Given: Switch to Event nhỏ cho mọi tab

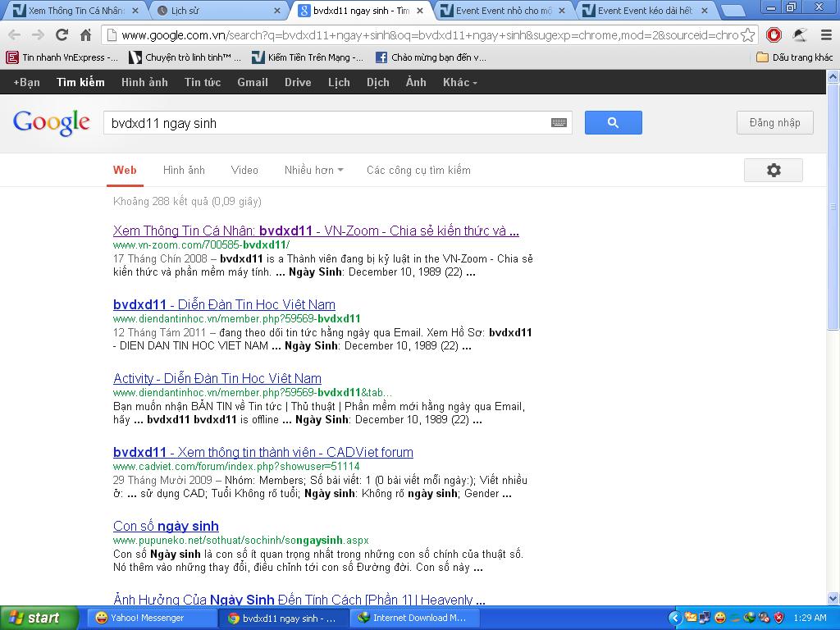Looking at the screenshot, I should 500,10.
